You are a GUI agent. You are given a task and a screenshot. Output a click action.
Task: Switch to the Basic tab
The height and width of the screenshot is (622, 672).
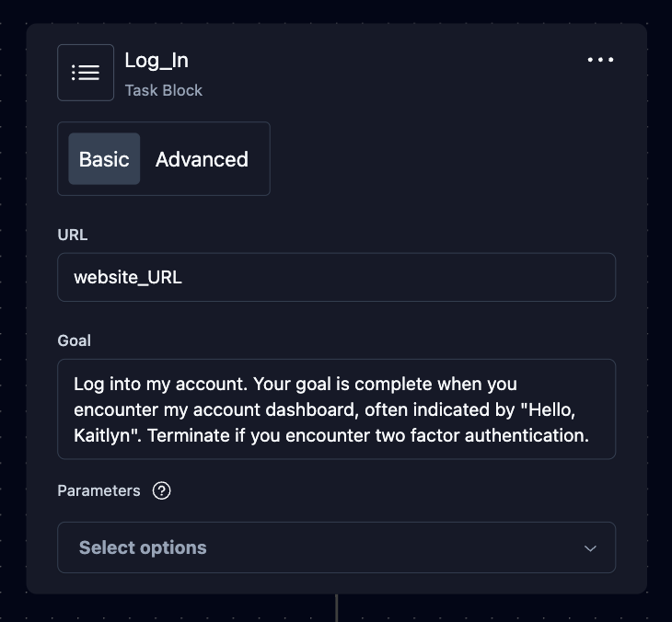tap(104, 159)
